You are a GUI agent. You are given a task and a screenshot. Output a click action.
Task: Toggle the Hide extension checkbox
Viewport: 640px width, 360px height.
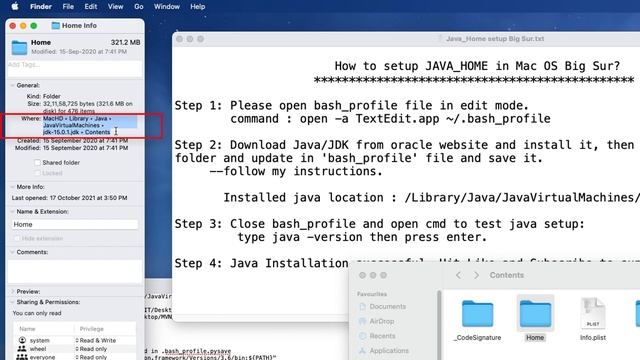(17, 238)
